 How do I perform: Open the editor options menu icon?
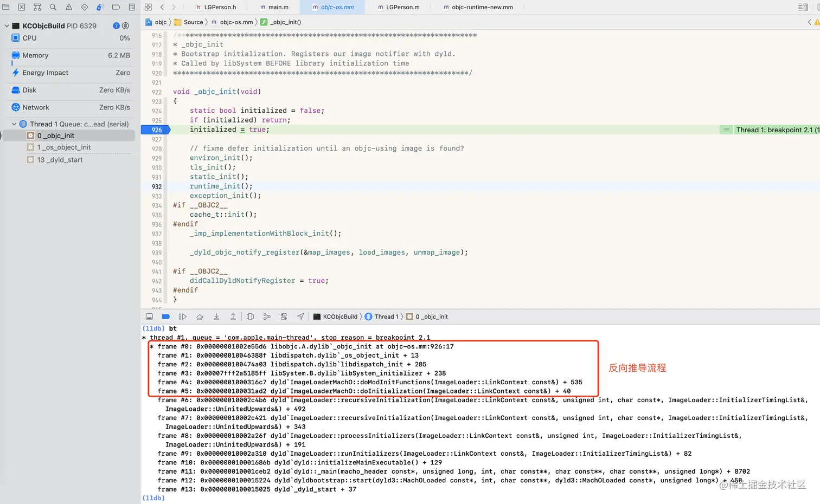tap(803, 7)
